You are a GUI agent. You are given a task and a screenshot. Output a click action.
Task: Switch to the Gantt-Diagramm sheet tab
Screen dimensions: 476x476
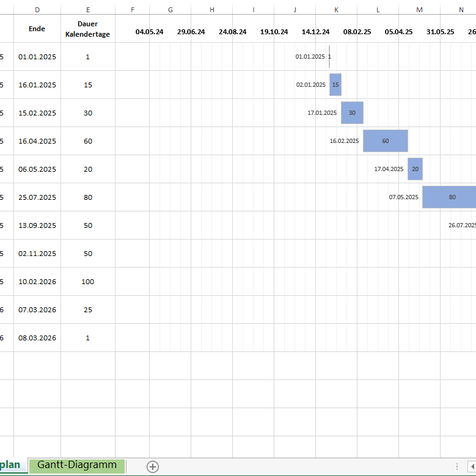(77, 466)
